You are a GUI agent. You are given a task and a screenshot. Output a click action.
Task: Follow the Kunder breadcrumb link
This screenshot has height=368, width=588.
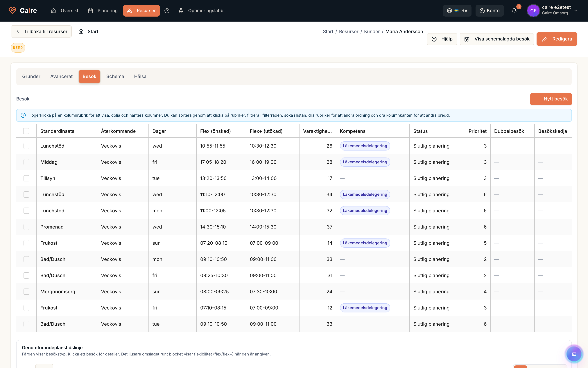pos(372,31)
